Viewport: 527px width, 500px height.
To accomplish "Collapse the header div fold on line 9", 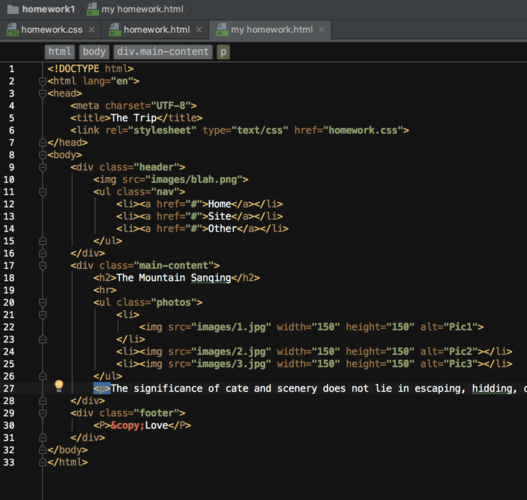I will click(x=43, y=167).
